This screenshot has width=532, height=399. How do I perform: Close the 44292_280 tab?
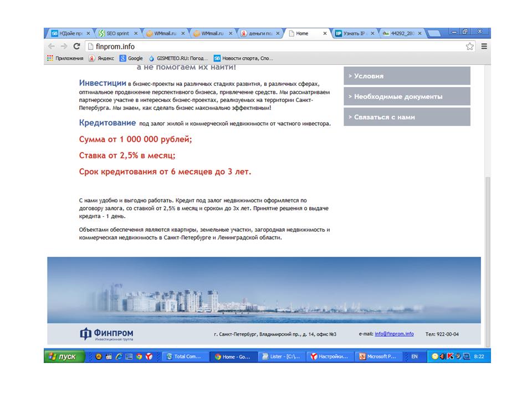(x=420, y=33)
